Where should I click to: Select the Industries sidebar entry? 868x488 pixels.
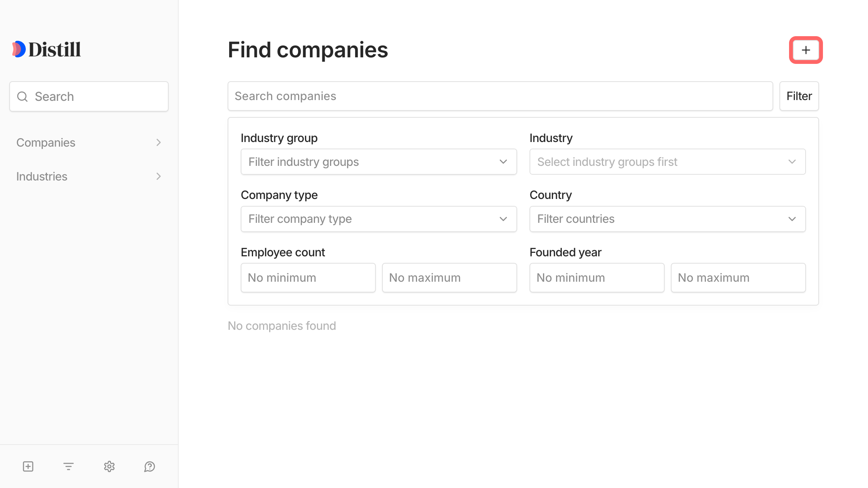click(42, 176)
